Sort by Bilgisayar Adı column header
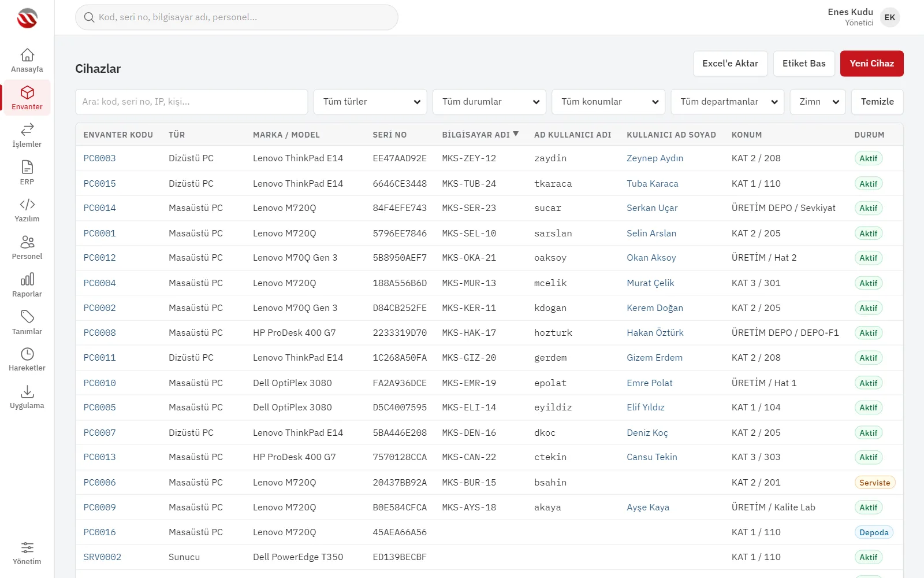Image resolution: width=924 pixels, height=578 pixels. pyautogui.click(x=480, y=135)
